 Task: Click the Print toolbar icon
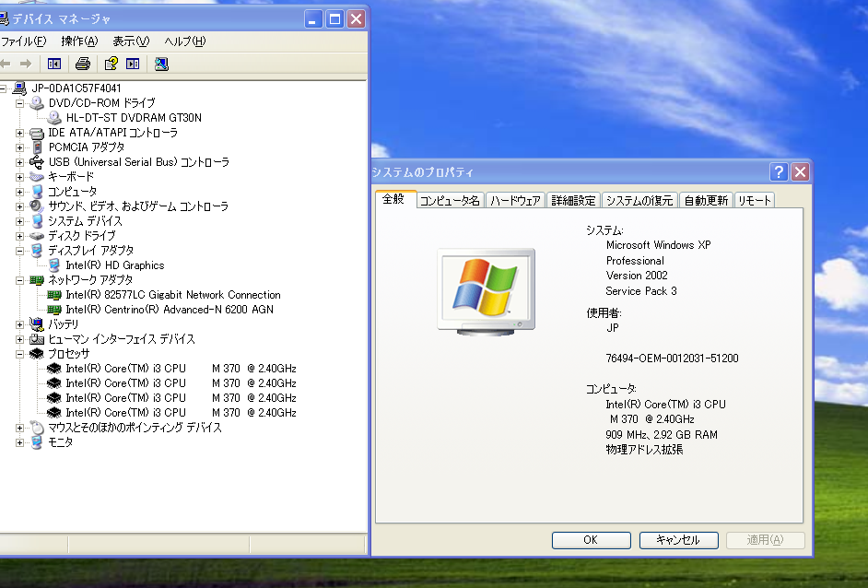click(x=83, y=65)
